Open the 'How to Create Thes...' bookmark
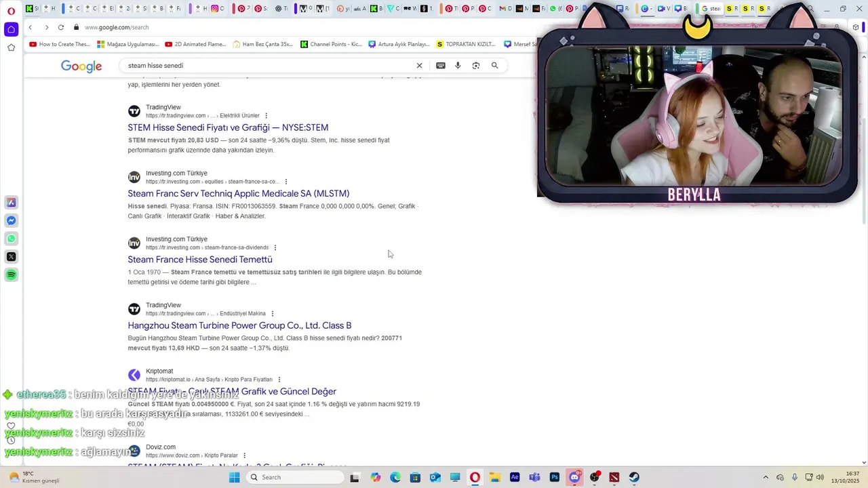Image resolution: width=868 pixels, height=488 pixels. (x=60, y=44)
